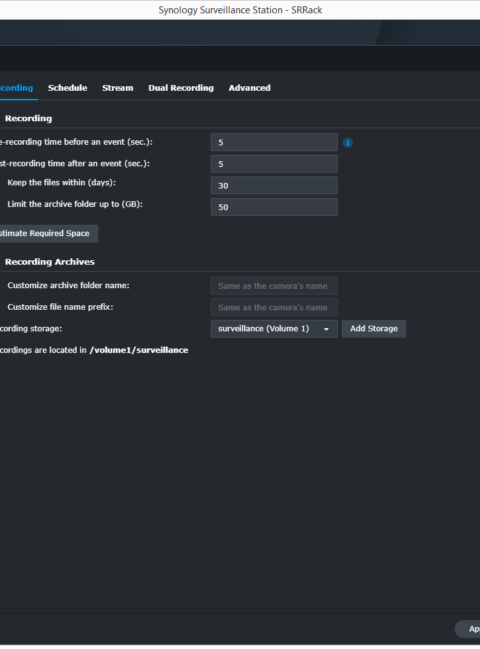
Task: Focus the Customize file name prefix field
Action: [274, 307]
